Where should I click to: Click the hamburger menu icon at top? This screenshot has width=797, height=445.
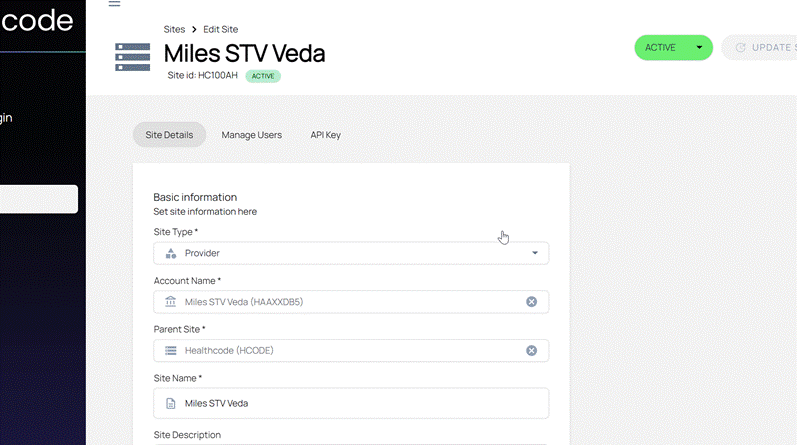(x=114, y=4)
